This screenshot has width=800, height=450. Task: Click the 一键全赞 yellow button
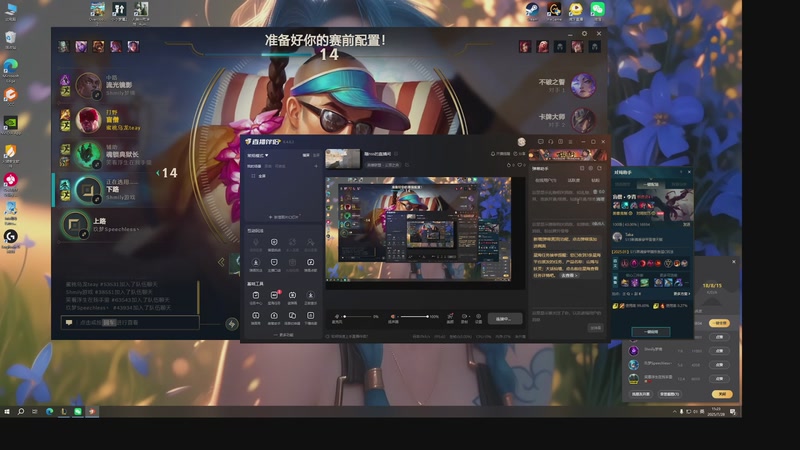pyautogui.click(x=719, y=323)
